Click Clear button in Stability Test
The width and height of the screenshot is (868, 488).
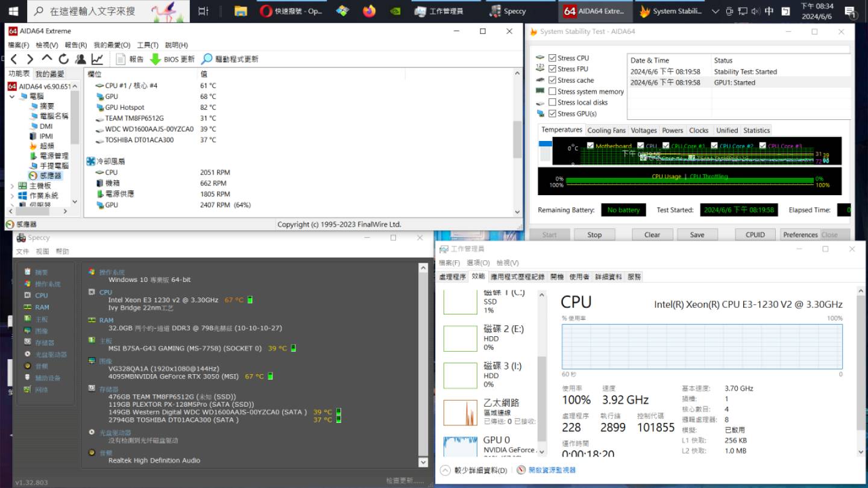[652, 235]
